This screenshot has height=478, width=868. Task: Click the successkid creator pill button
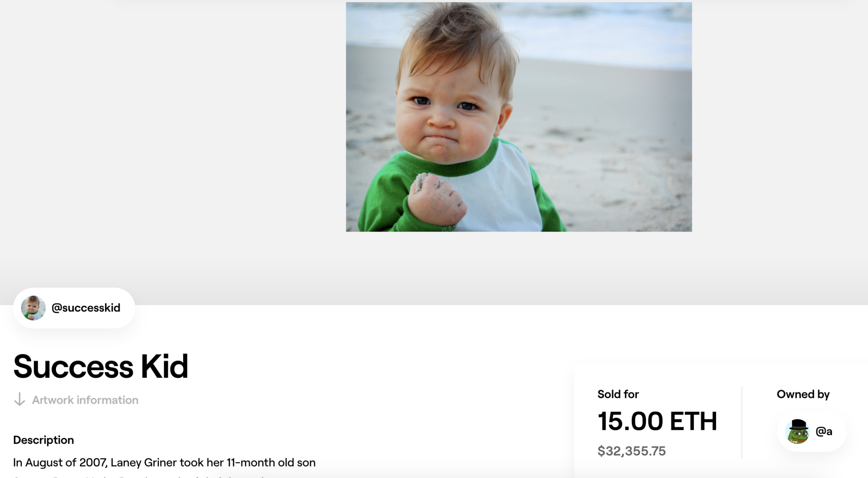(74, 308)
